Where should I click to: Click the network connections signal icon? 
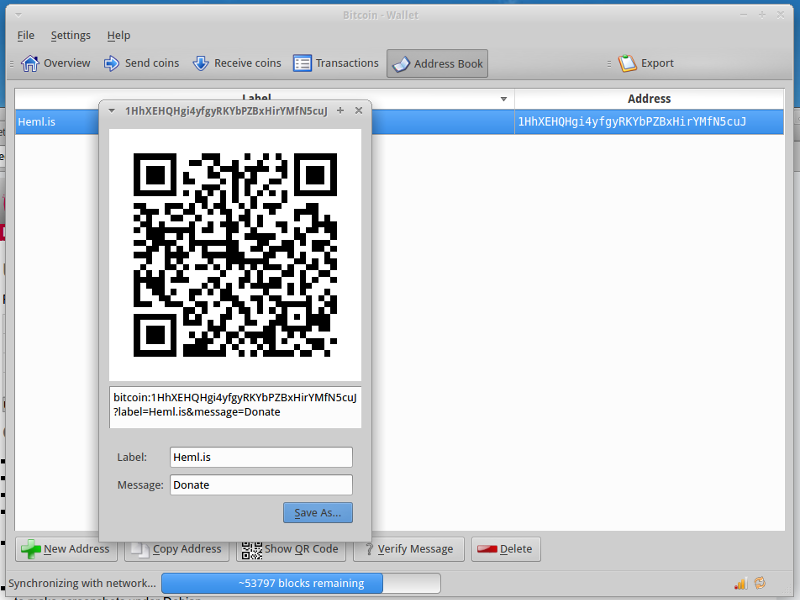pos(740,583)
